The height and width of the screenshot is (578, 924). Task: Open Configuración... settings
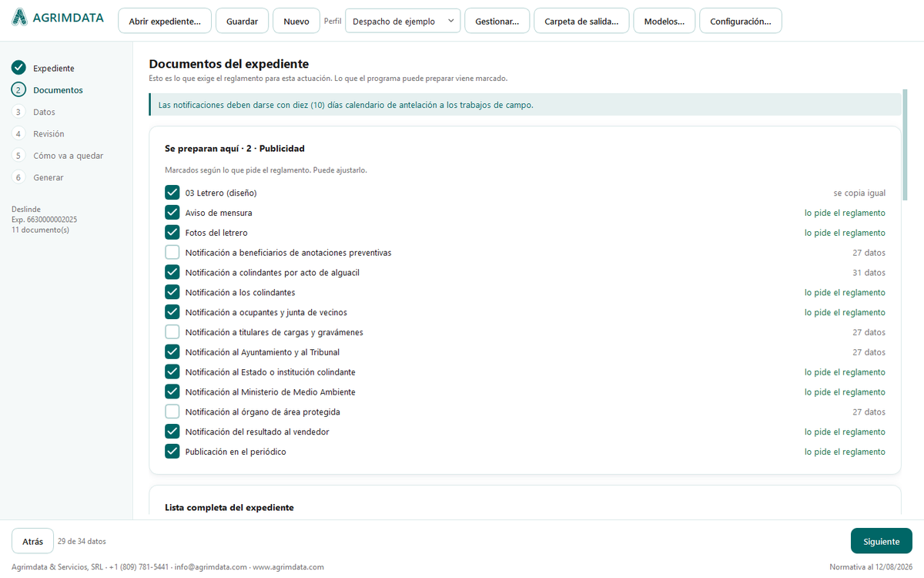(x=741, y=21)
